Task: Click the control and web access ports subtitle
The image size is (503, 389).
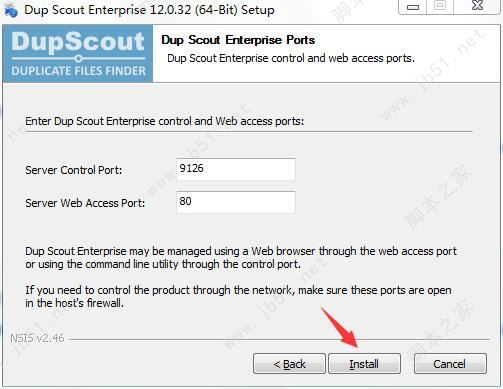Action: click(291, 58)
